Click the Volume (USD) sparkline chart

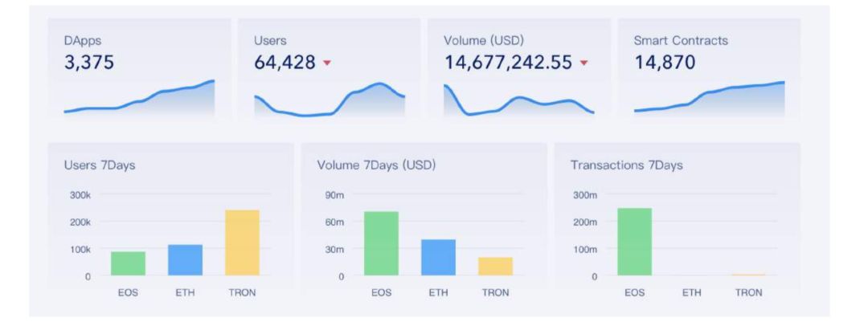[518, 100]
